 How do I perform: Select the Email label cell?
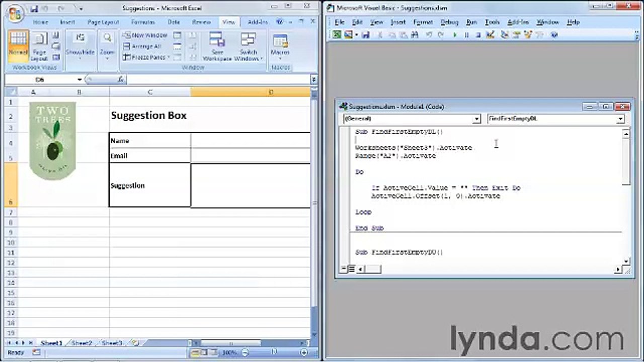pos(150,155)
